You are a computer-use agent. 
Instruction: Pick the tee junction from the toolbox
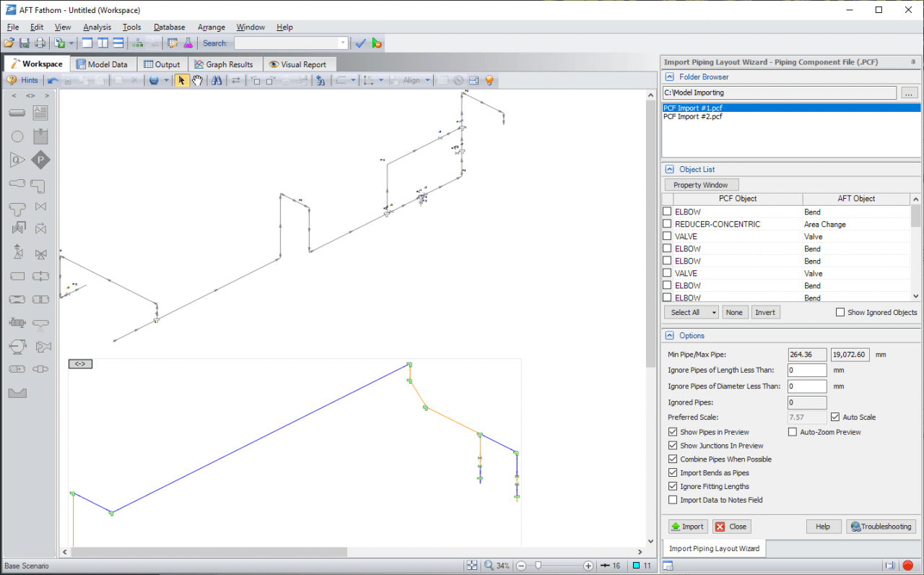click(x=17, y=209)
